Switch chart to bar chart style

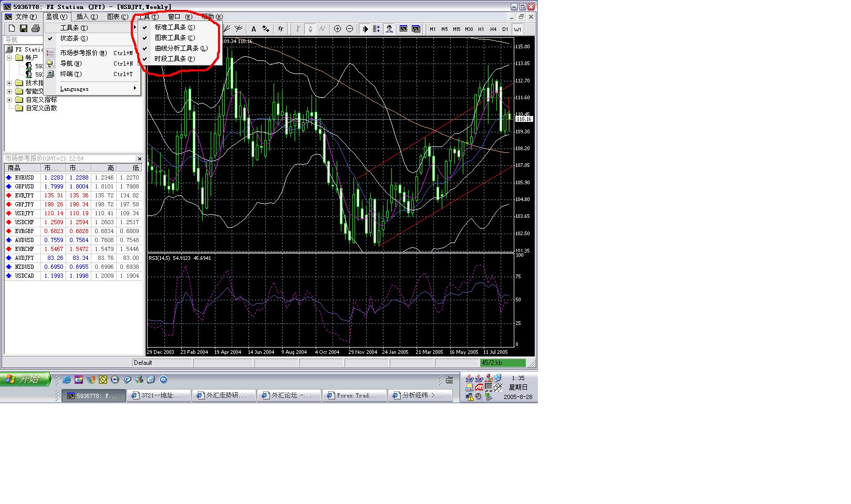coord(298,29)
